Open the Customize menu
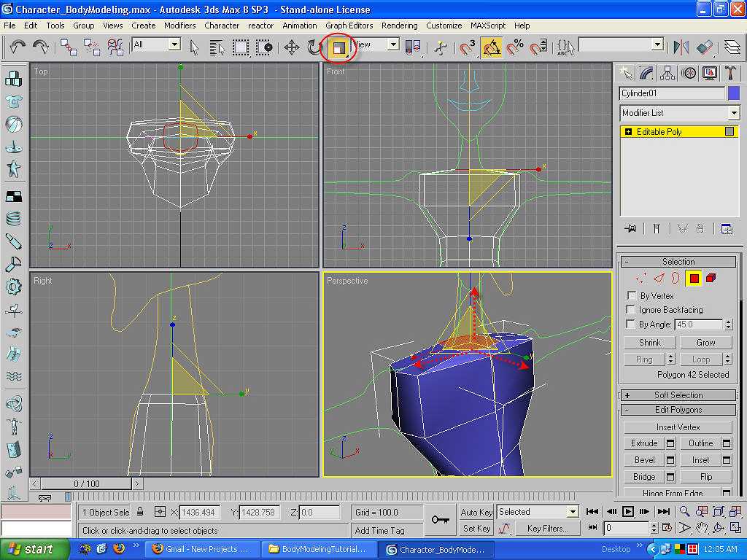 click(x=444, y=26)
